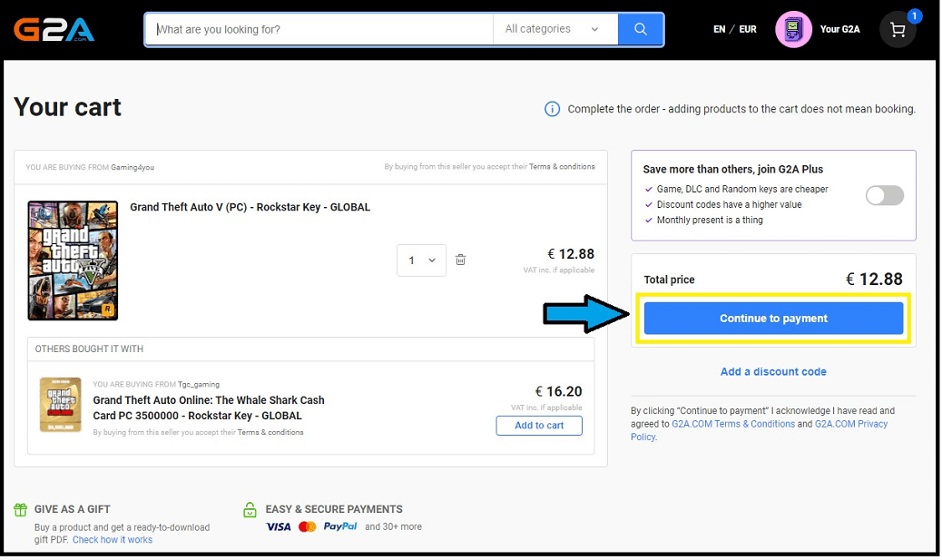The image size is (942, 560).
Task: Open the EN / EUR language currency selector
Action: [x=734, y=30]
